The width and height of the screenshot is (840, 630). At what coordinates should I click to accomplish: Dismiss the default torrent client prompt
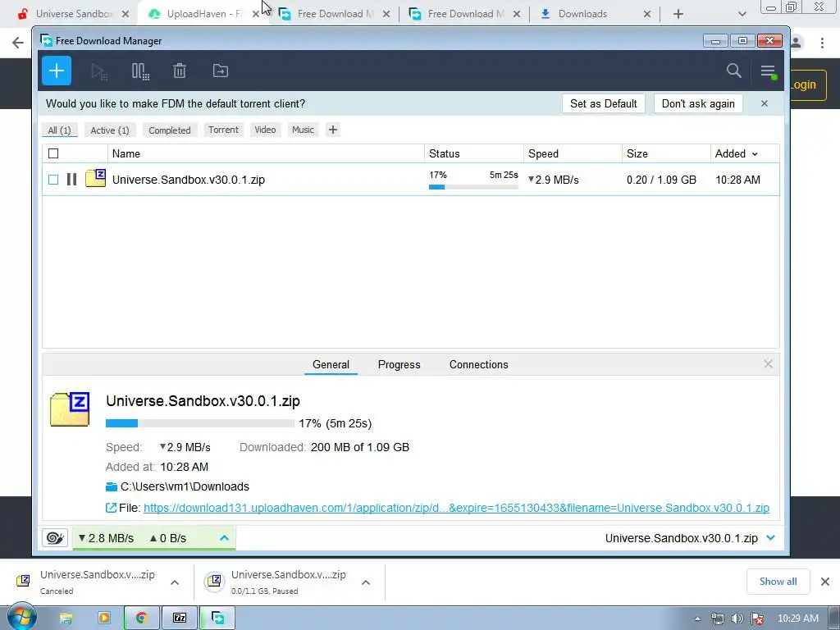coord(765,103)
